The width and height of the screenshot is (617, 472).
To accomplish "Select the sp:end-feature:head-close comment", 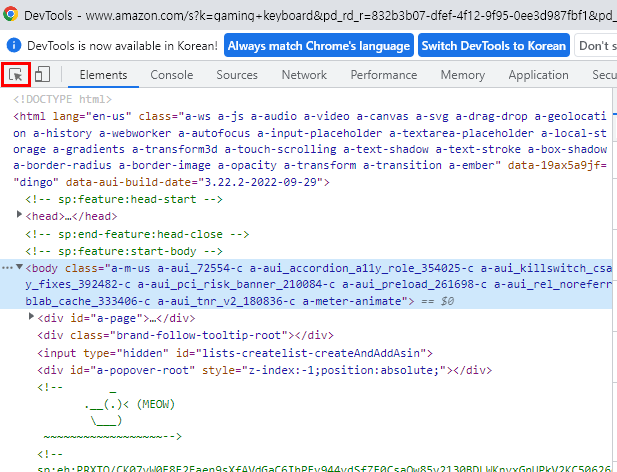I will (x=137, y=234).
